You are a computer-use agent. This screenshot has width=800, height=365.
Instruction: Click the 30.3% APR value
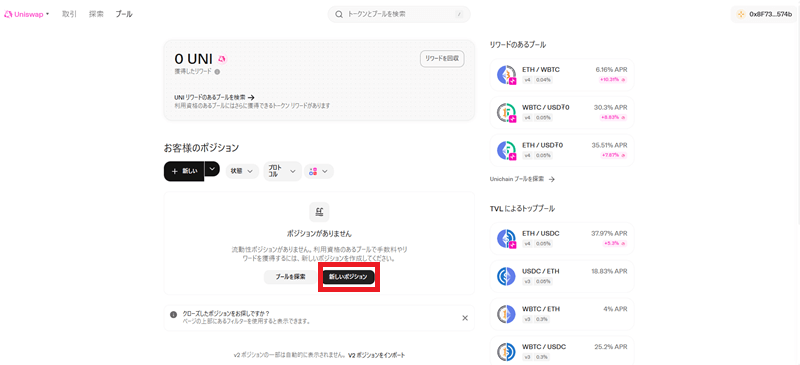pos(611,107)
